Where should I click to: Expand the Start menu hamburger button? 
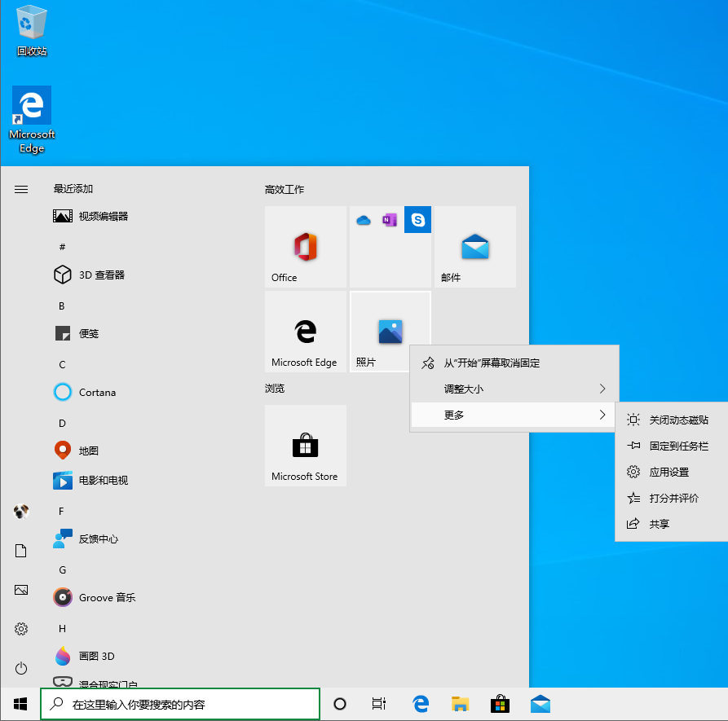tap(21, 189)
